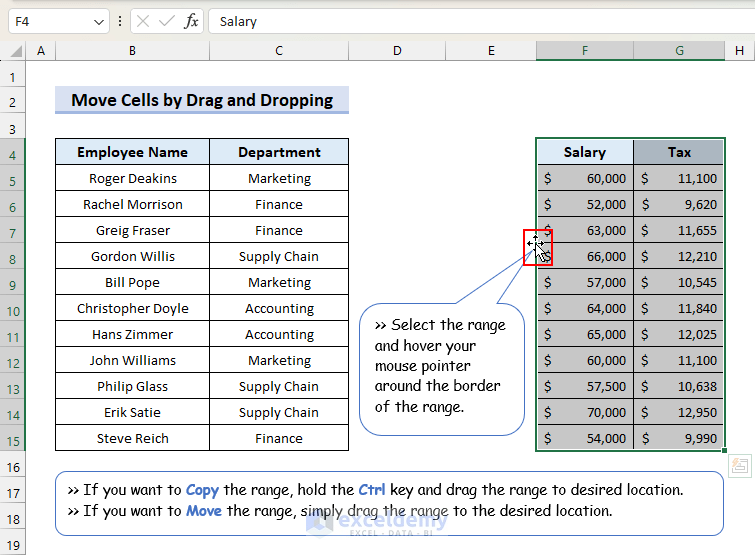Select the Roger Deakins cell
Viewport: 755px width, 555px height.
point(132,178)
